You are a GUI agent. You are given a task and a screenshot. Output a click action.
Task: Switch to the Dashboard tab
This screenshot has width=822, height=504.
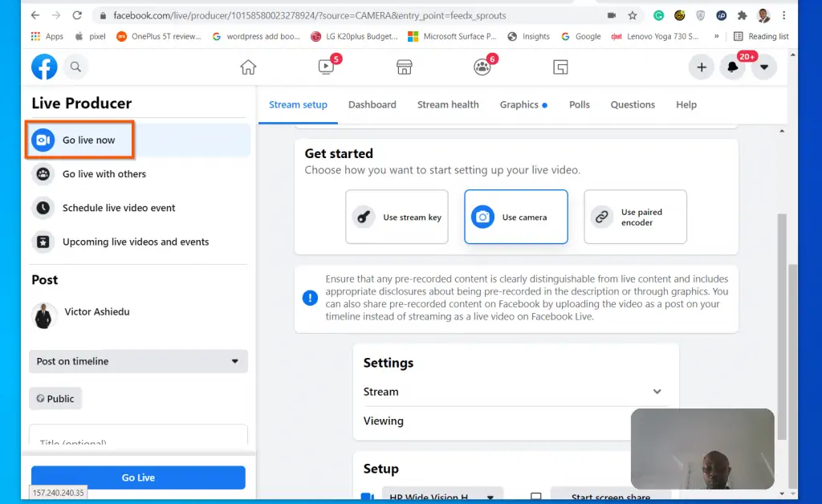(x=372, y=105)
